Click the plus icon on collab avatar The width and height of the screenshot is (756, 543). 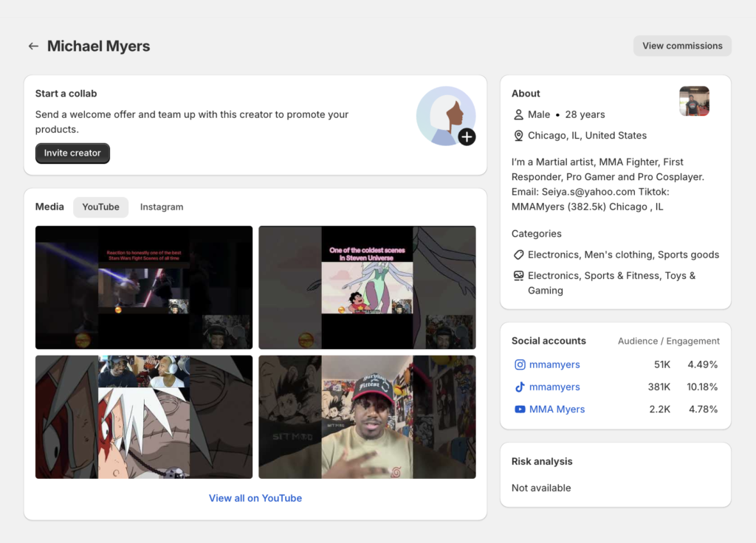(467, 136)
